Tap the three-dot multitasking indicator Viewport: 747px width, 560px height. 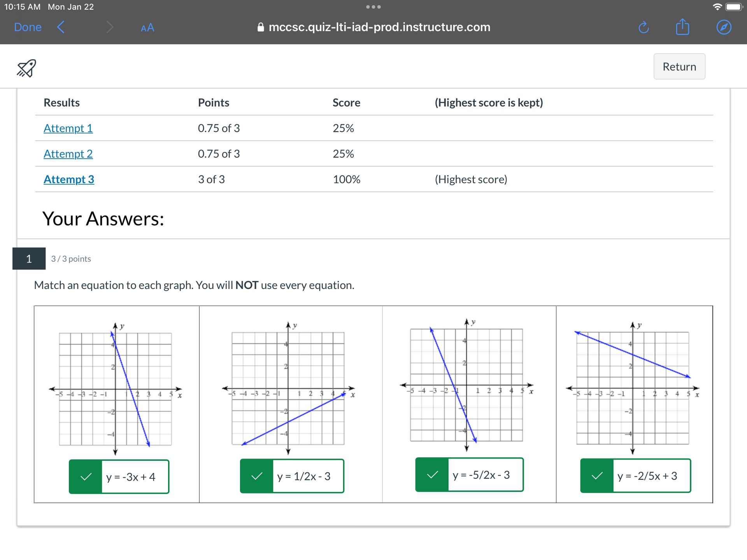[373, 7]
